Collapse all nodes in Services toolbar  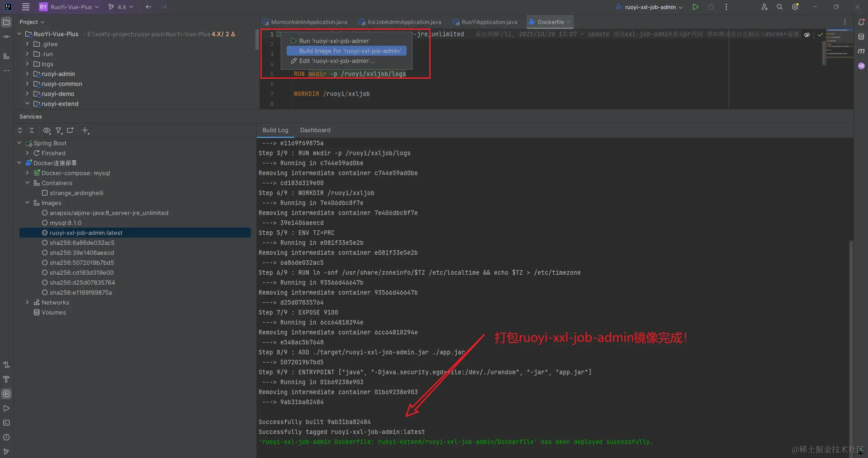(32, 130)
